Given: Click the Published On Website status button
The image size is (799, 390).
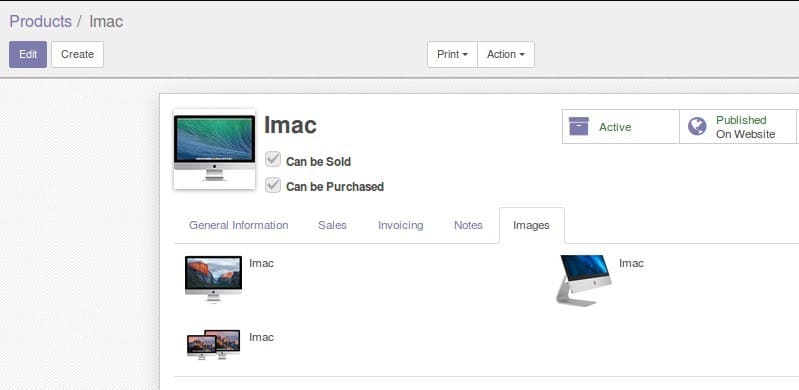Looking at the screenshot, I should (x=738, y=126).
